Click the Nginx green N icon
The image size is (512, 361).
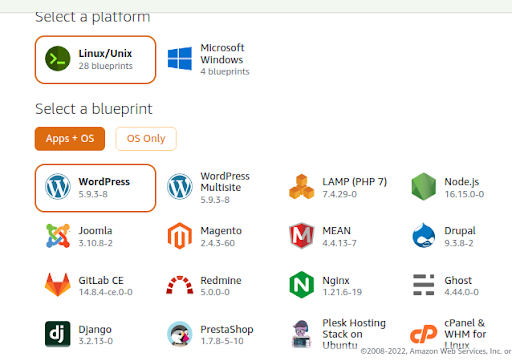(302, 285)
